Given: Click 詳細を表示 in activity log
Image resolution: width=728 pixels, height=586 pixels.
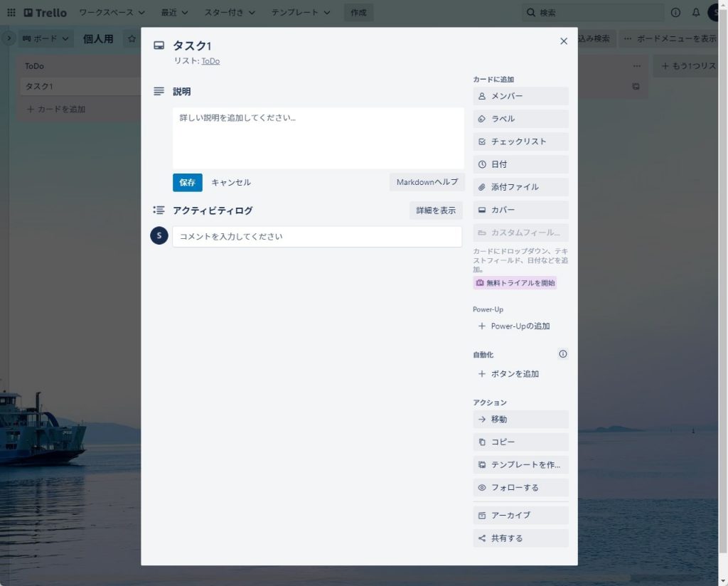Looking at the screenshot, I should click(436, 211).
